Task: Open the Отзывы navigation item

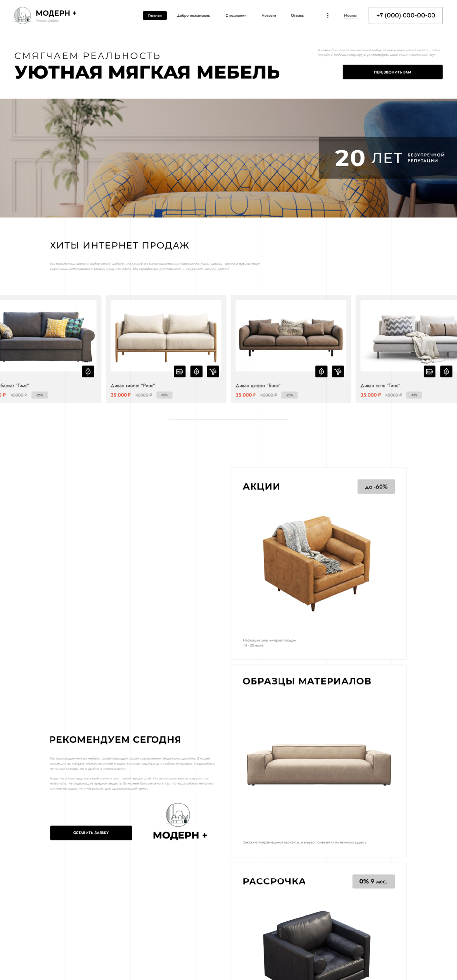Action: pos(298,16)
